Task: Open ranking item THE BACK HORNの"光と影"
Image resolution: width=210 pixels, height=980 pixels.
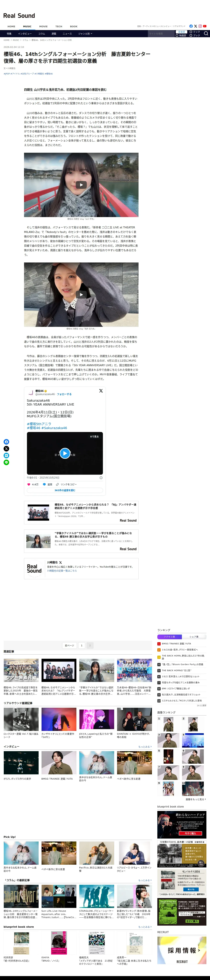Action: point(176,670)
